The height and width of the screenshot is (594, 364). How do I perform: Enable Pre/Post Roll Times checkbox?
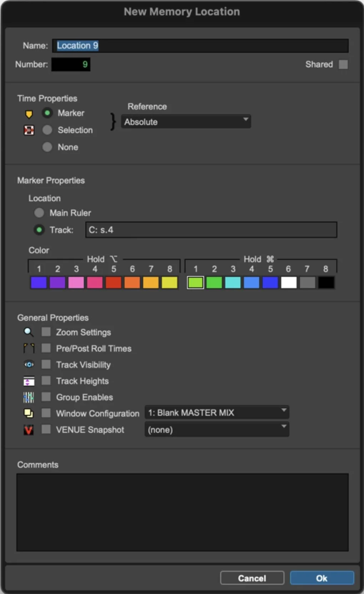pos(46,348)
